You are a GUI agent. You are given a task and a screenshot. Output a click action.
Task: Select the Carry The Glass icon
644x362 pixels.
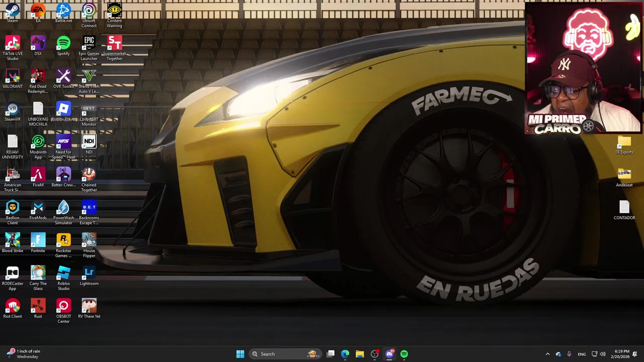point(38,279)
